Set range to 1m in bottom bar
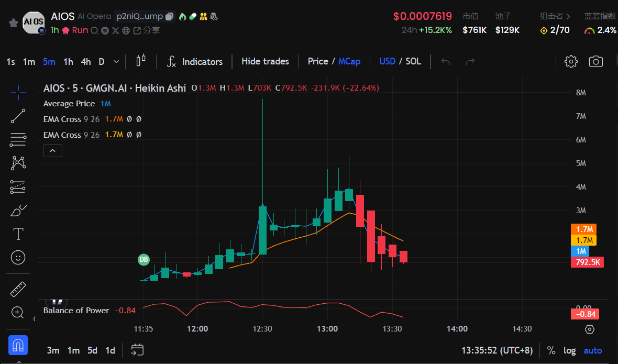This screenshot has width=618, height=364. 73,350
